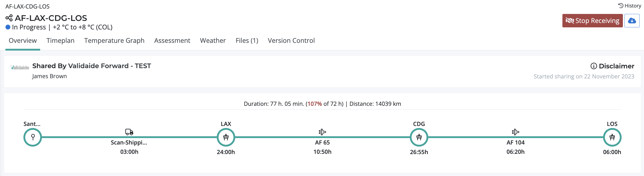Open the History view
Viewport: 644px width, 176px height.
point(630,6)
